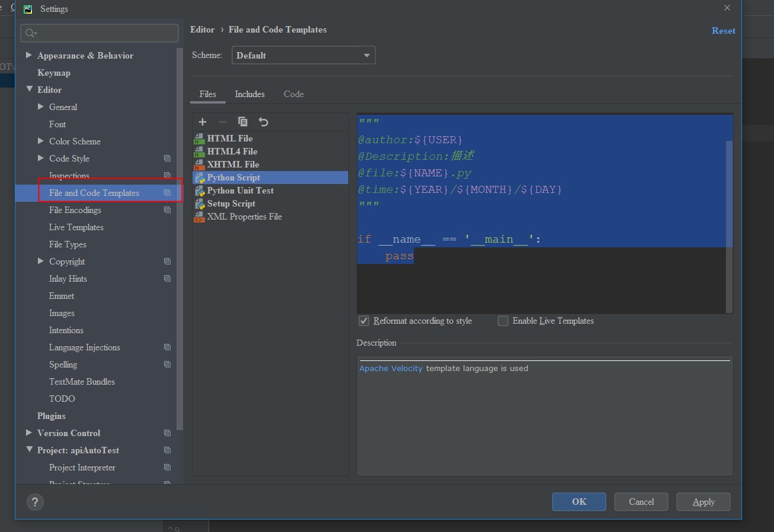This screenshot has width=774, height=532.
Task: Add a new file template with plus icon
Action: 203,122
